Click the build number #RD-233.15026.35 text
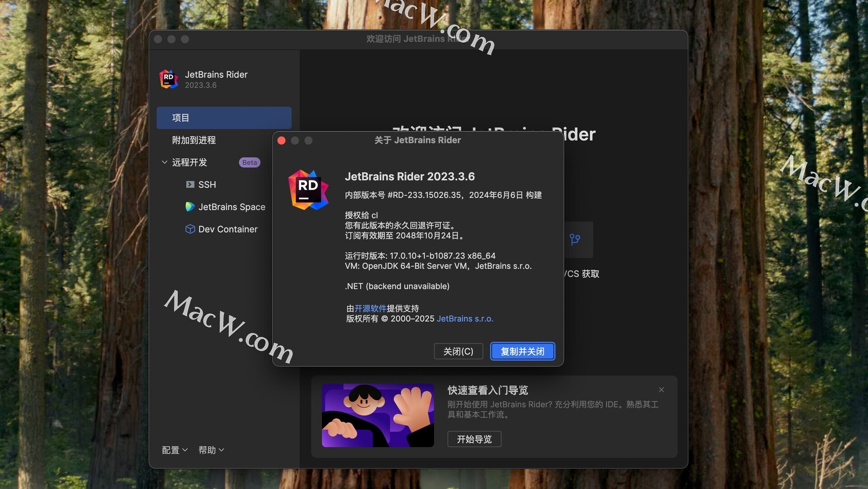The image size is (868, 489). (x=424, y=195)
